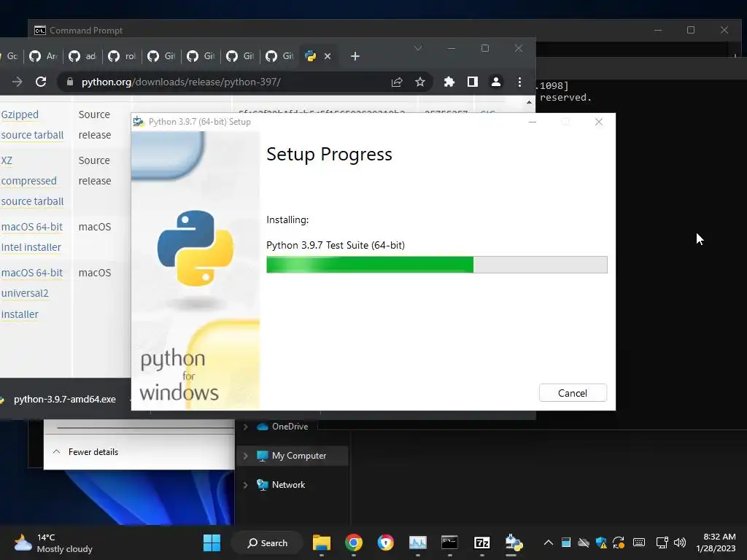Viewport: 747px width, 560px height.
Task: Click Command Prompt title bar icon
Action: (x=40, y=31)
